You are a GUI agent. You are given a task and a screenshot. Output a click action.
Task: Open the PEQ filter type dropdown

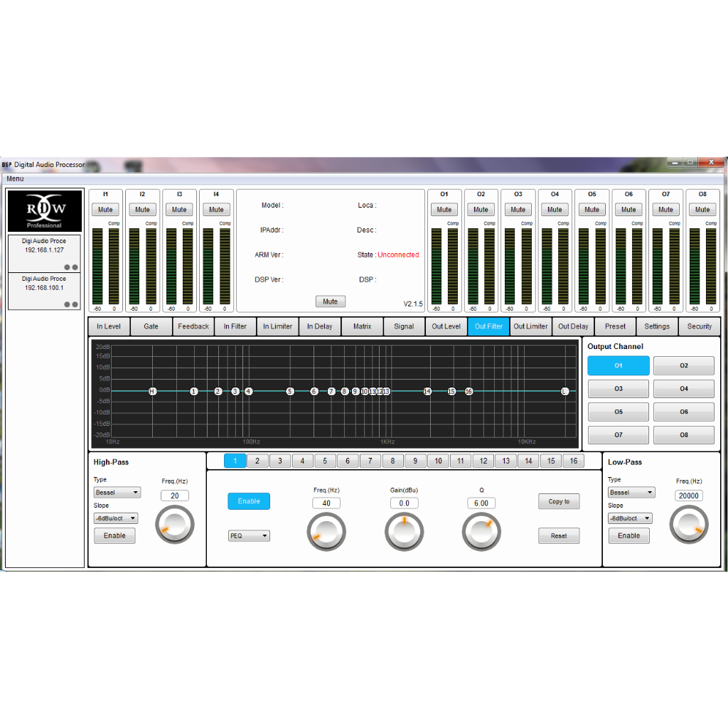click(249, 536)
